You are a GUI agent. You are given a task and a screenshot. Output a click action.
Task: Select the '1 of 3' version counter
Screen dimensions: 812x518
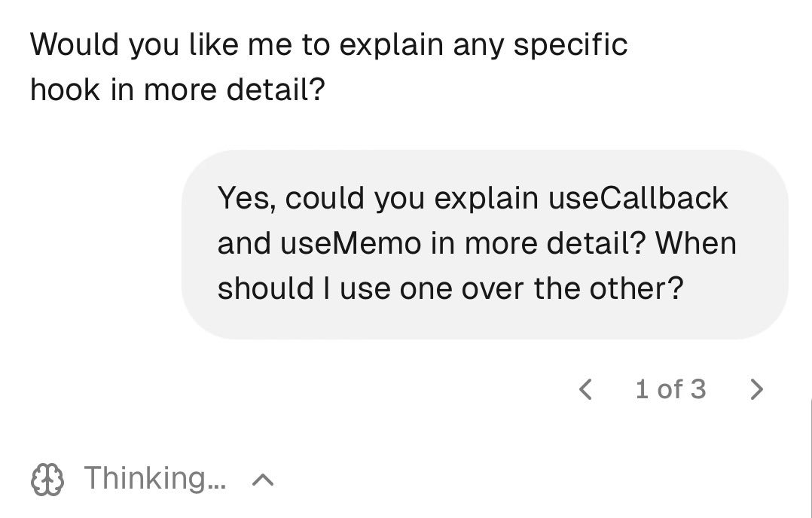[670, 390]
